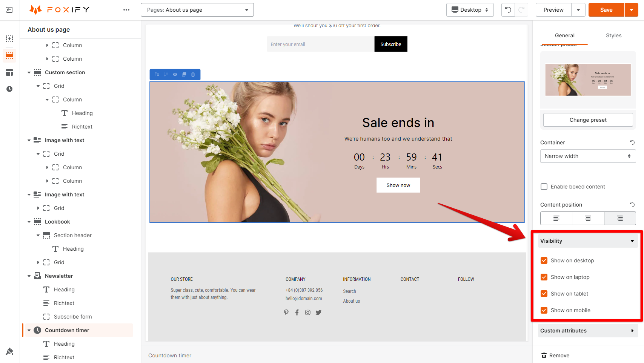This screenshot has width=644, height=363.
Task: Delete section with toolbar trash icon
Action: tap(193, 75)
